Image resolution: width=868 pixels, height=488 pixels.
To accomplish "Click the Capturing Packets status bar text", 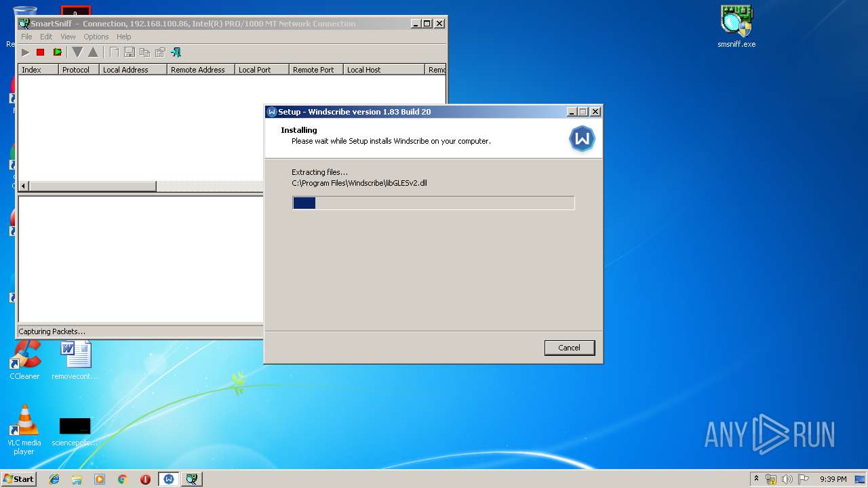I will point(52,331).
